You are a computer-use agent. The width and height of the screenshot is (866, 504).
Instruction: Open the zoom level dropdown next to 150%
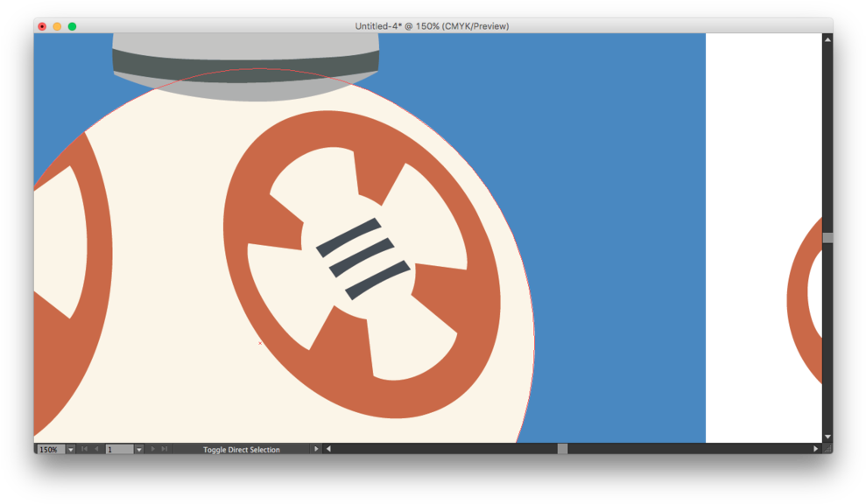[x=71, y=449]
